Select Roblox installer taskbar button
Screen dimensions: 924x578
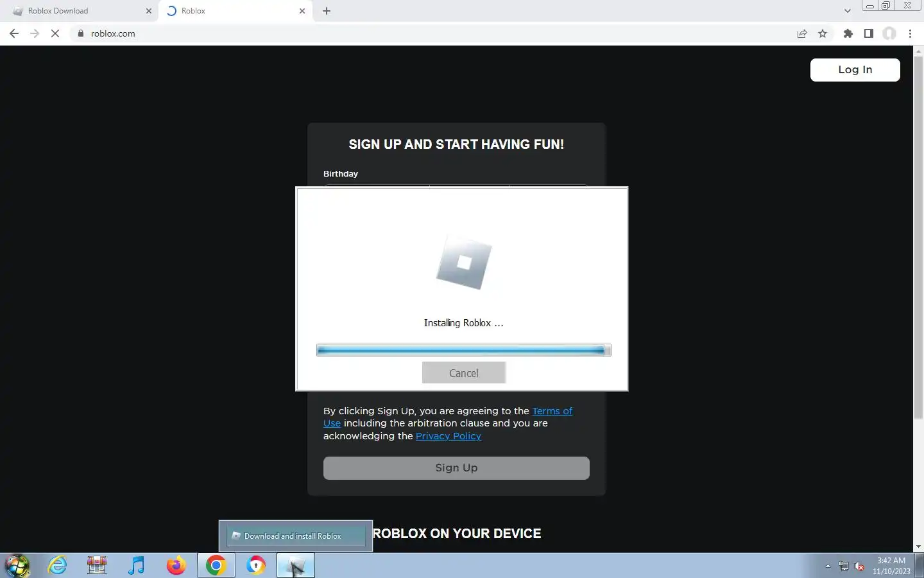point(296,566)
